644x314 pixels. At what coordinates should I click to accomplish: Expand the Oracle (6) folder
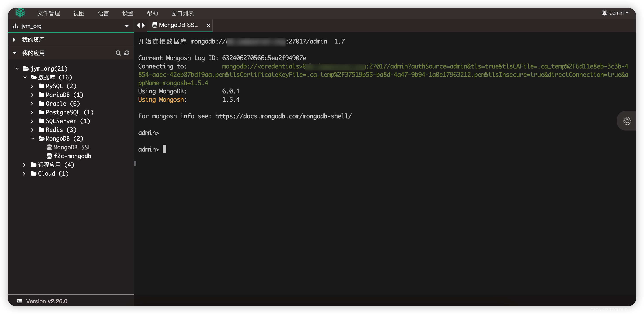32,103
